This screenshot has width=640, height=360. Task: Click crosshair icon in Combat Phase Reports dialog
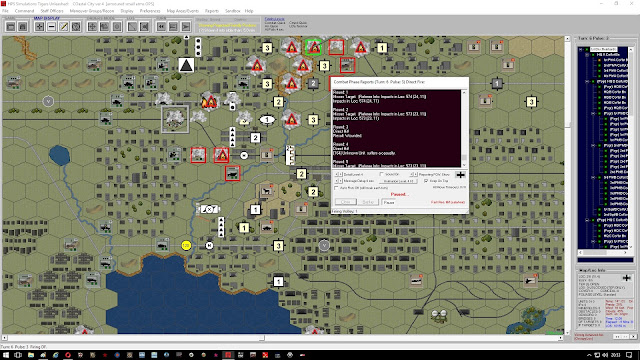point(460,175)
